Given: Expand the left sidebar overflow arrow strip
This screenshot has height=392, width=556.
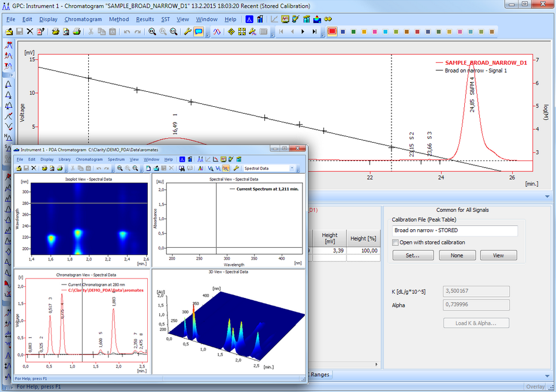Looking at the screenshot, I should pyautogui.click(x=8, y=75).
